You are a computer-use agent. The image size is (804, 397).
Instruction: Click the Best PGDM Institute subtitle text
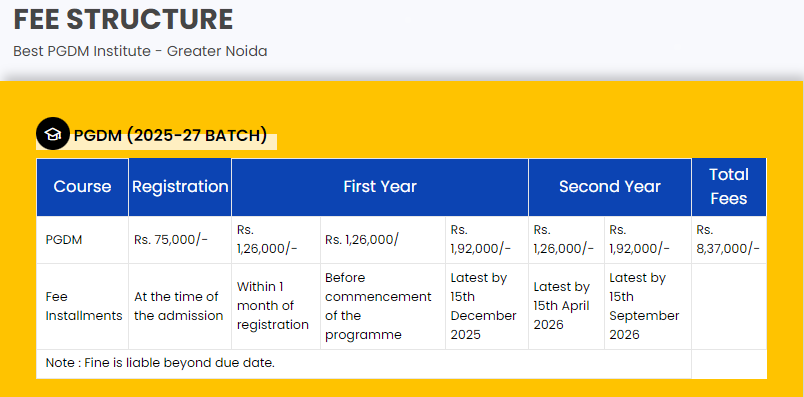140,51
